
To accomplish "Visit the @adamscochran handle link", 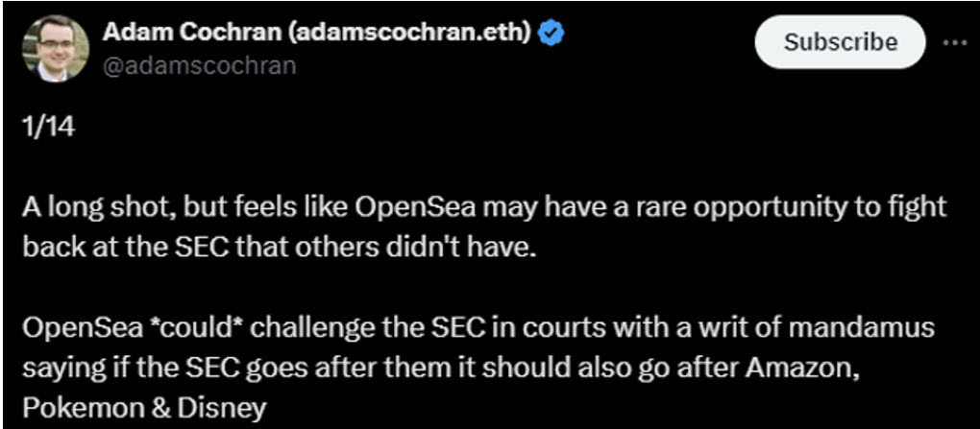I will (x=199, y=65).
